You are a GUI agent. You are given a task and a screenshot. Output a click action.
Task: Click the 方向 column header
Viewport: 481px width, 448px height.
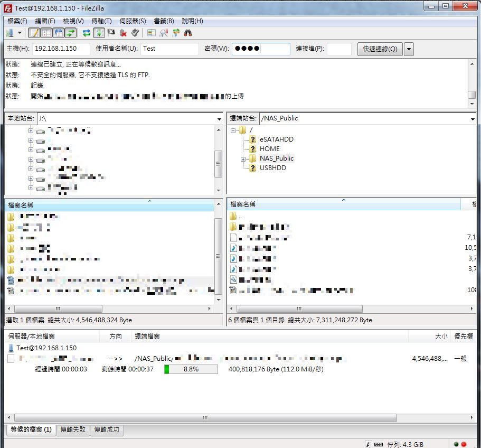pyautogui.click(x=115, y=337)
